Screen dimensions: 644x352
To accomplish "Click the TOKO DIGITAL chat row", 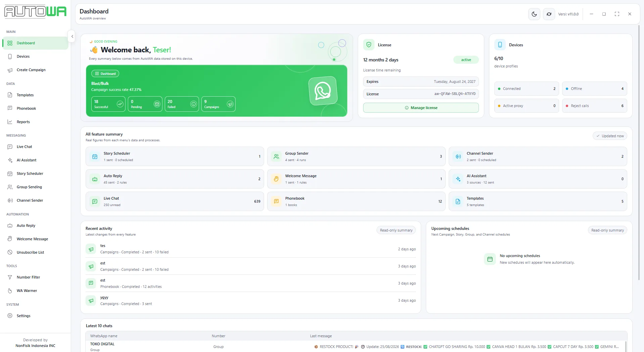I will tap(356, 346).
